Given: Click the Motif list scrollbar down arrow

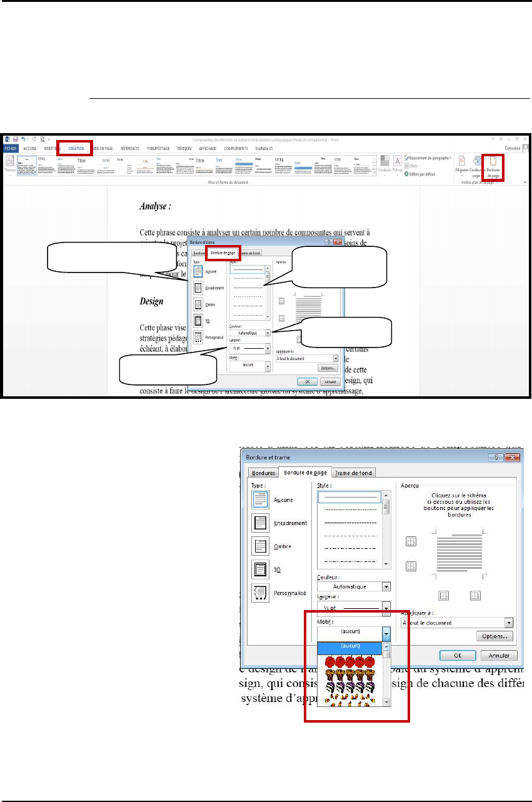Looking at the screenshot, I should pos(386,703).
